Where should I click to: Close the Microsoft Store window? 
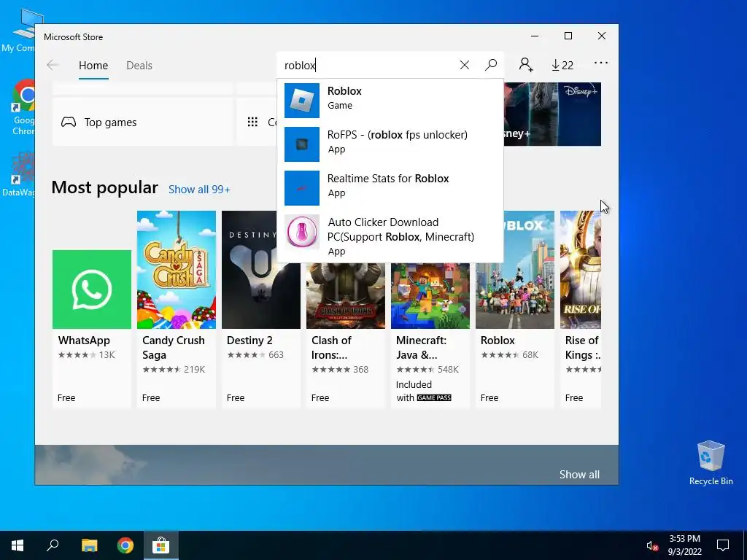click(x=602, y=36)
